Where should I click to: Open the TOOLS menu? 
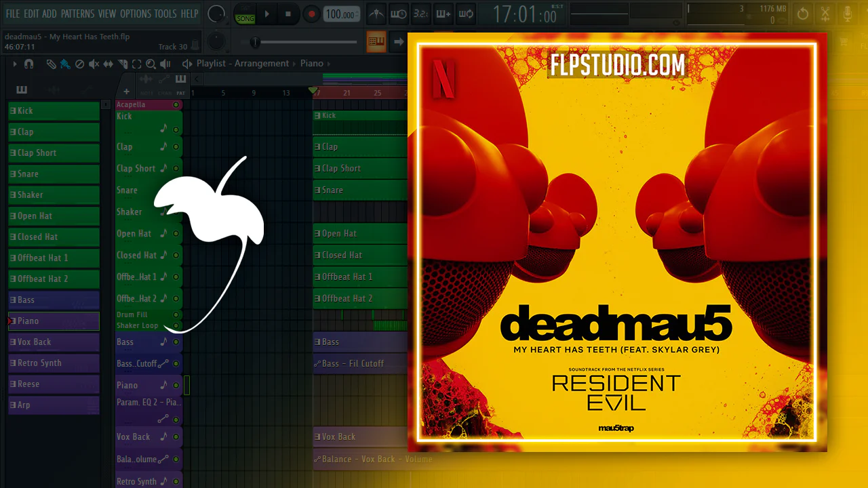click(x=165, y=14)
